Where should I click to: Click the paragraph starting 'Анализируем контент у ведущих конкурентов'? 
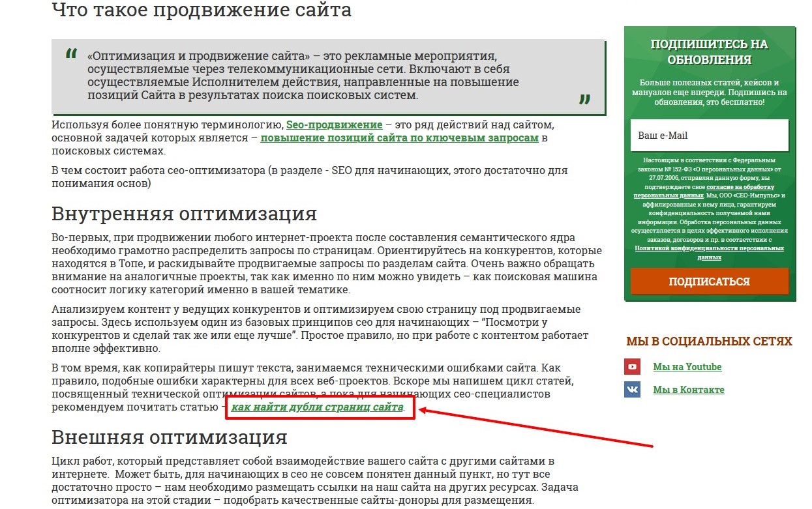[x=320, y=329]
